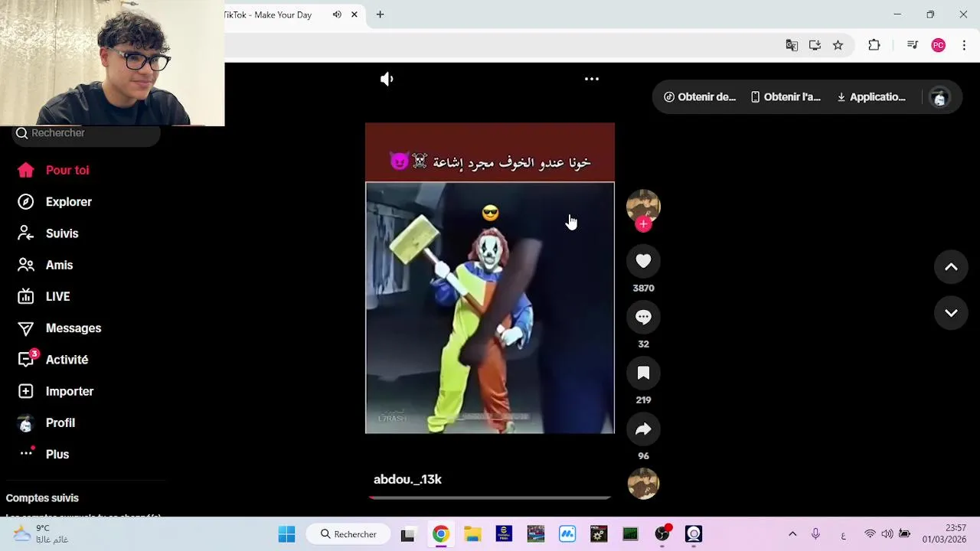Go to previous video with up chevron
The width and height of the screenshot is (980, 551).
(951, 267)
